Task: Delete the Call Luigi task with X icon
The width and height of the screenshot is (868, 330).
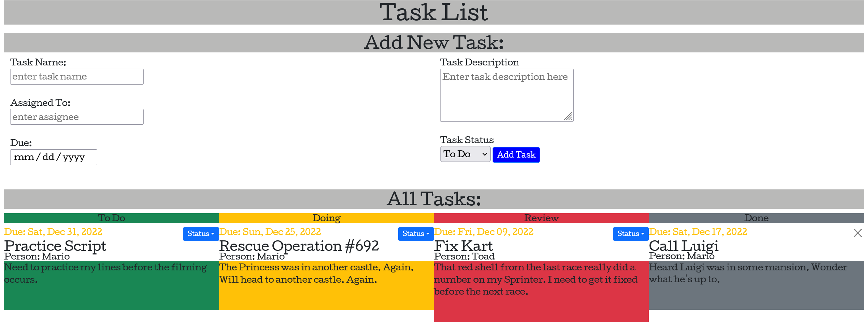Action: click(858, 233)
